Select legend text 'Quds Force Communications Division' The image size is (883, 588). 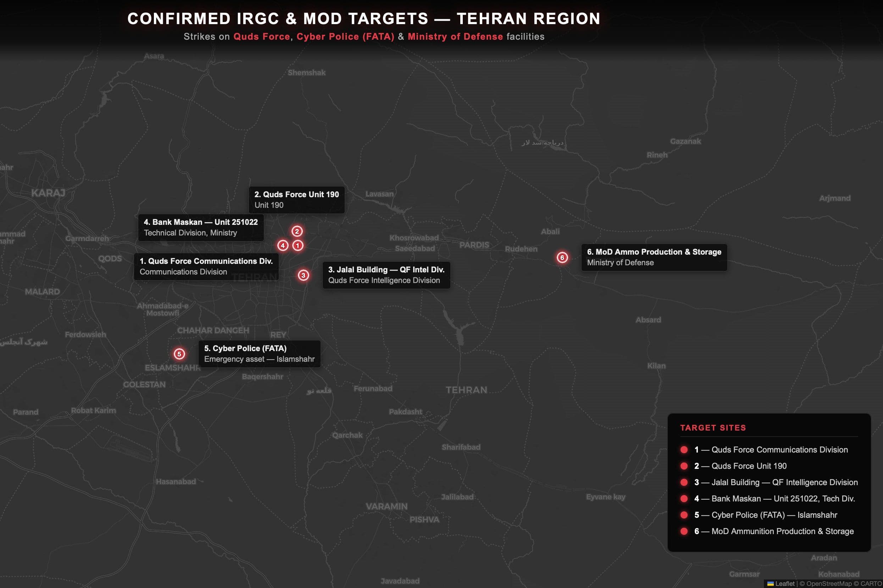pyautogui.click(x=779, y=450)
